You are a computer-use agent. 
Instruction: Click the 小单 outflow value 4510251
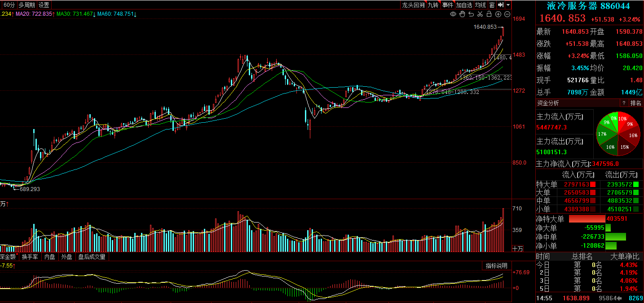(x=620, y=209)
